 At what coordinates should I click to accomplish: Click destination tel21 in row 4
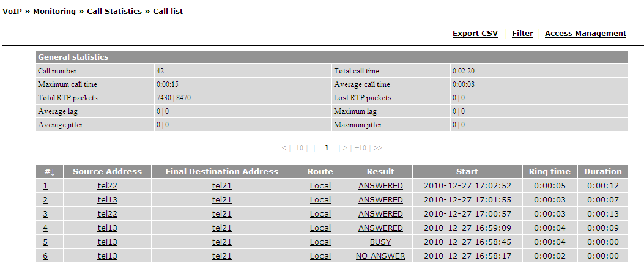point(222,228)
